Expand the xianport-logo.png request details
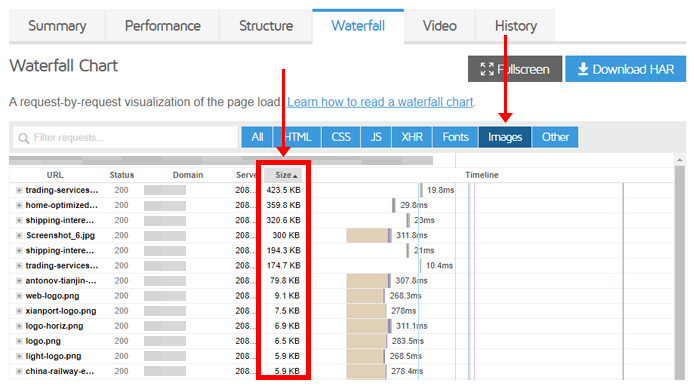 (19, 311)
